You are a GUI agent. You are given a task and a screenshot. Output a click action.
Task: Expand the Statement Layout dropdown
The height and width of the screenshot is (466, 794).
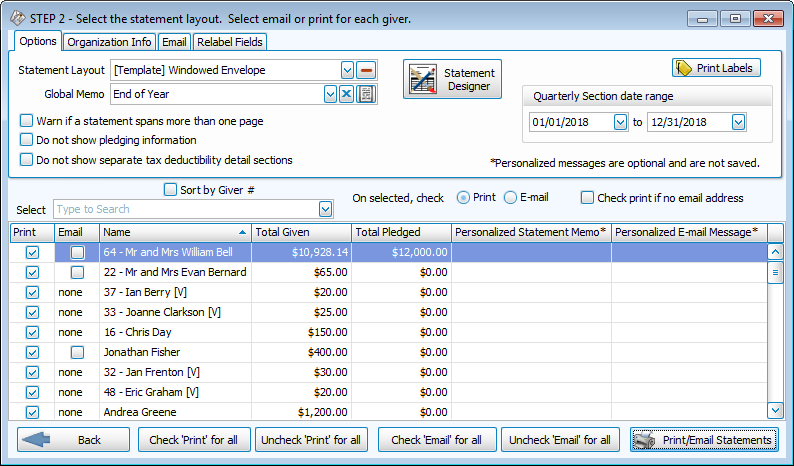(x=347, y=70)
